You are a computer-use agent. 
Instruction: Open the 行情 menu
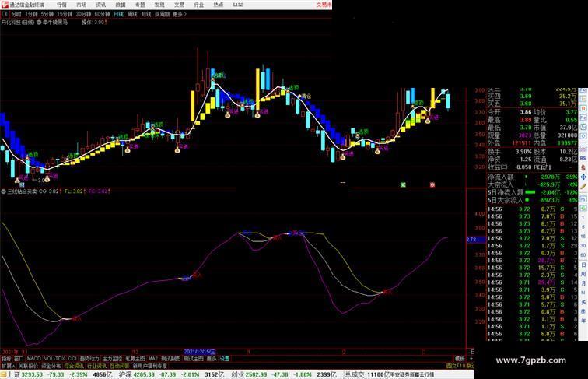point(61,5)
